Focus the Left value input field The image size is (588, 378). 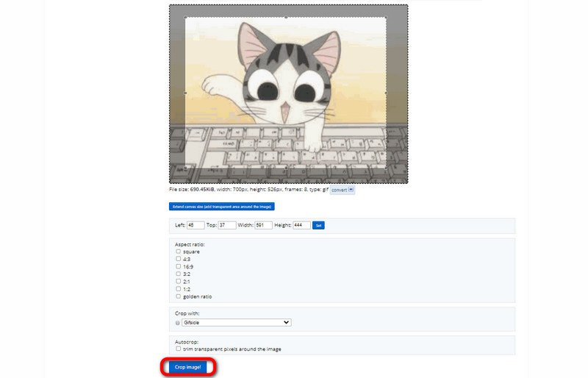click(x=196, y=225)
